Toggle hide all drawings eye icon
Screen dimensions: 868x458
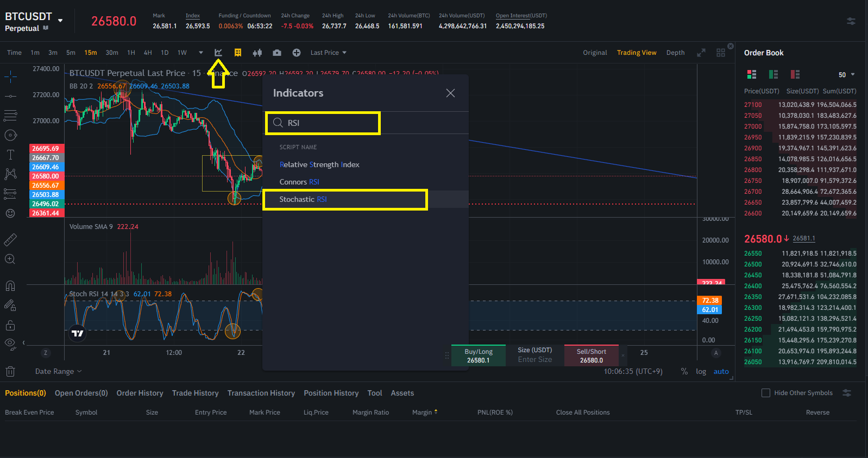[10, 343]
